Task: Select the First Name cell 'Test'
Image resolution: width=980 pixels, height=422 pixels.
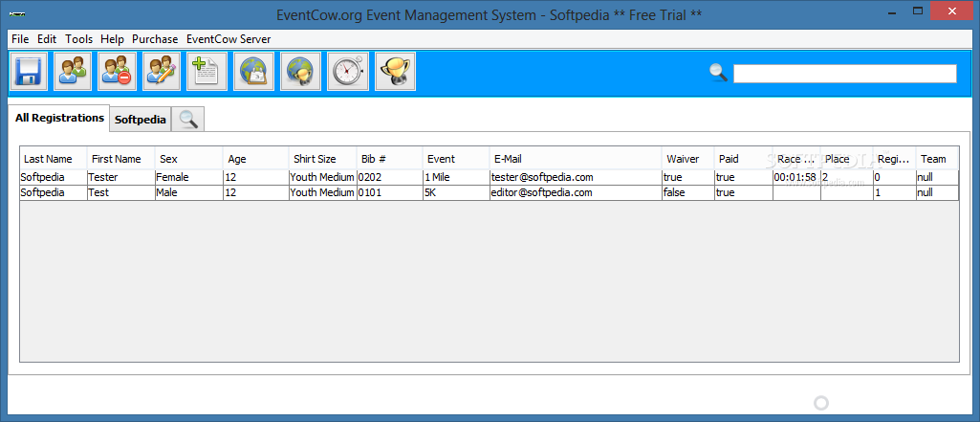Action: [120, 192]
